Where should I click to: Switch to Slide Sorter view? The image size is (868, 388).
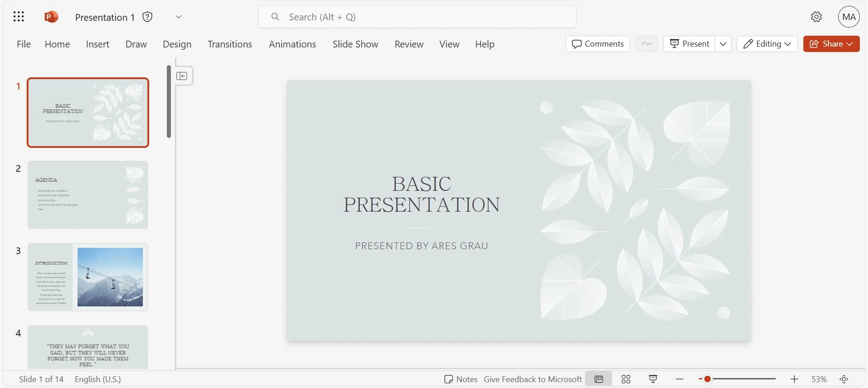click(626, 379)
